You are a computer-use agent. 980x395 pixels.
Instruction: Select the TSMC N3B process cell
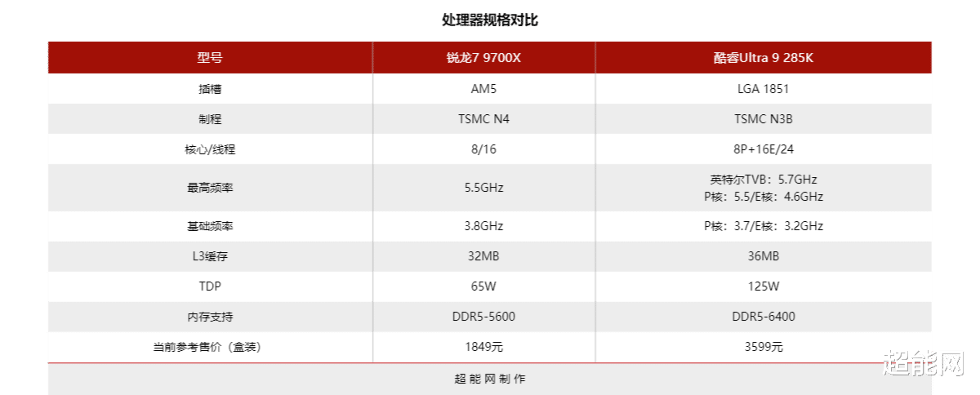pyautogui.click(x=764, y=119)
